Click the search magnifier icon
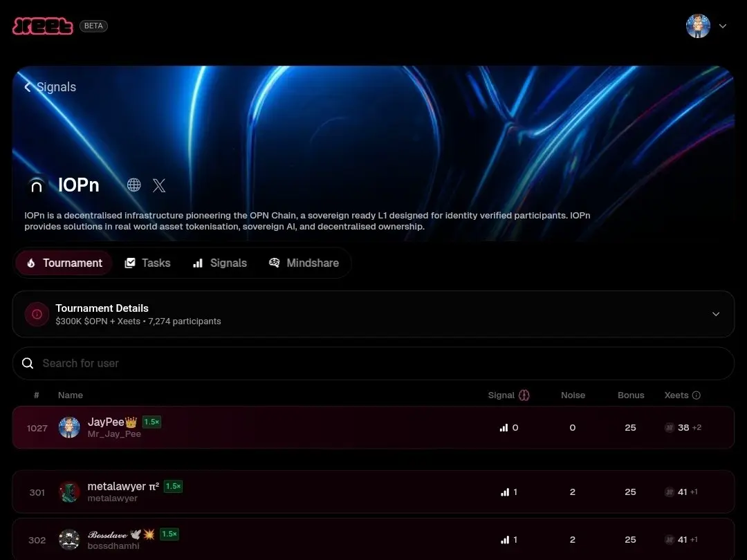 pos(28,364)
